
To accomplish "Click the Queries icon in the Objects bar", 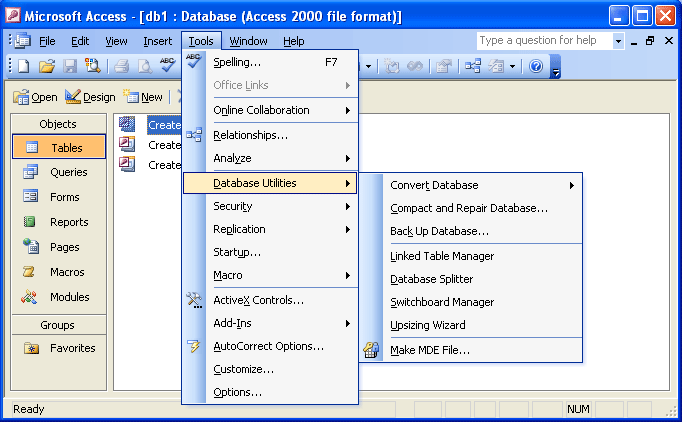I will pyautogui.click(x=30, y=172).
